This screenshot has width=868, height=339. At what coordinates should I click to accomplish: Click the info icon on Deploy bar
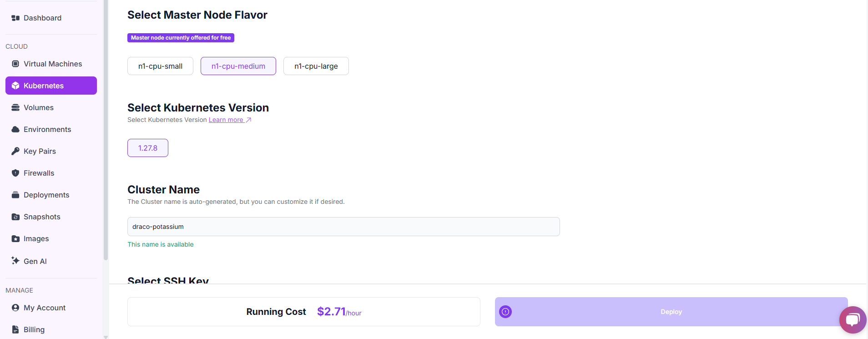pos(505,312)
